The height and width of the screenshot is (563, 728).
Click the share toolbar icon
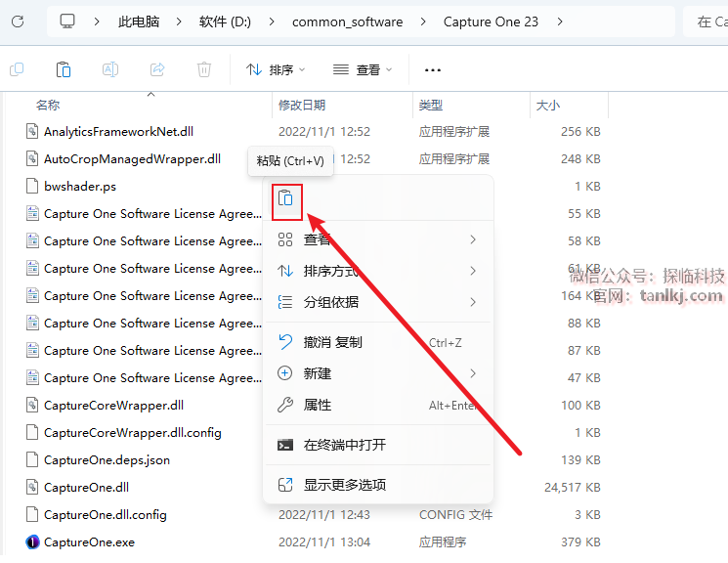click(x=157, y=69)
